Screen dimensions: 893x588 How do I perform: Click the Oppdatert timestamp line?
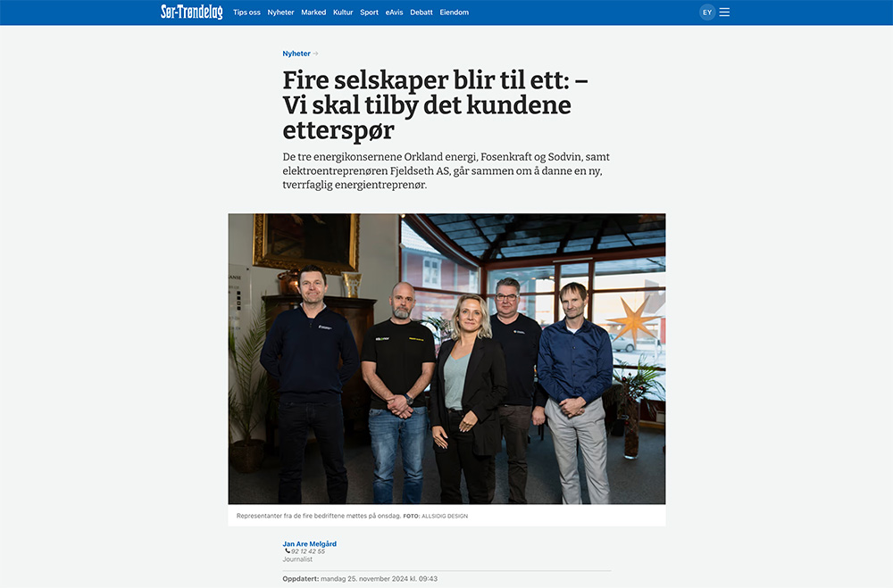pyautogui.click(x=360, y=578)
